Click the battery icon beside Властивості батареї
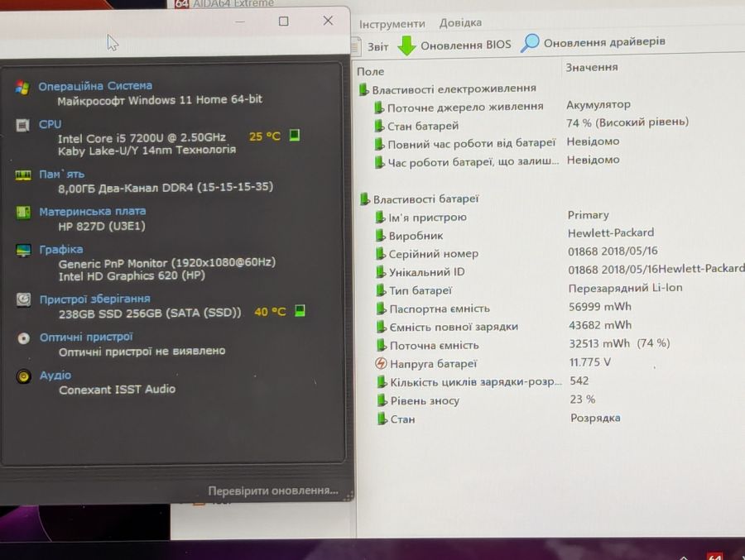 pyautogui.click(x=364, y=199)
